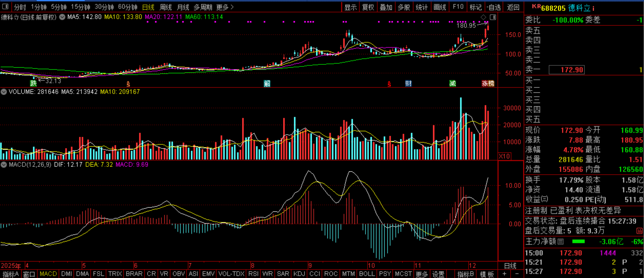
Task: Select the TRIX indicator
Action: point(115,274)
